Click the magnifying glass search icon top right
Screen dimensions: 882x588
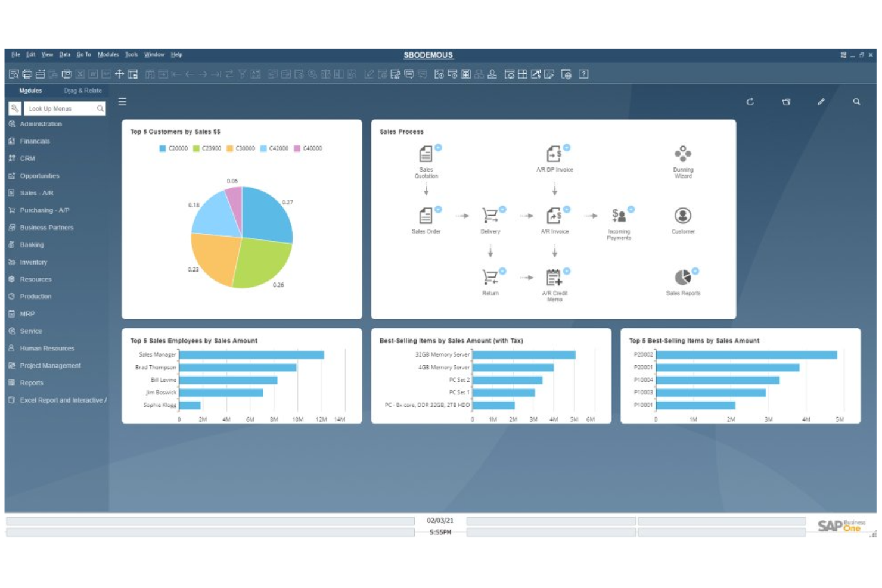coord(856,102)
